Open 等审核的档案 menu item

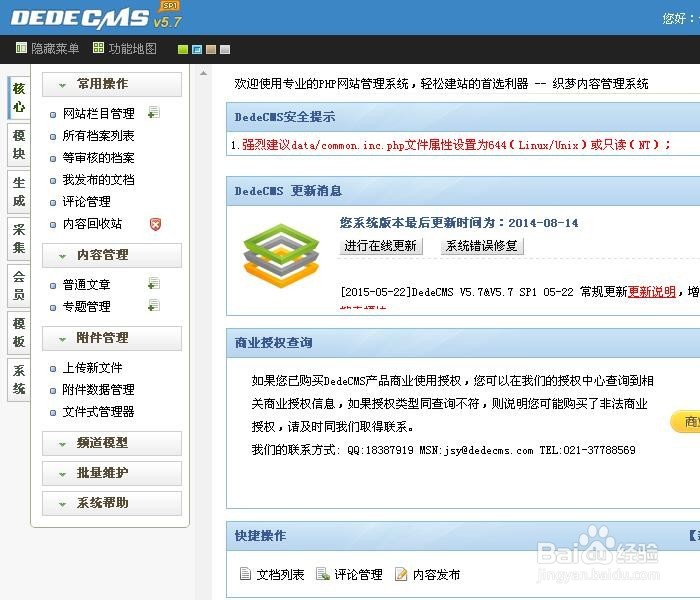[x=98, y=158]
